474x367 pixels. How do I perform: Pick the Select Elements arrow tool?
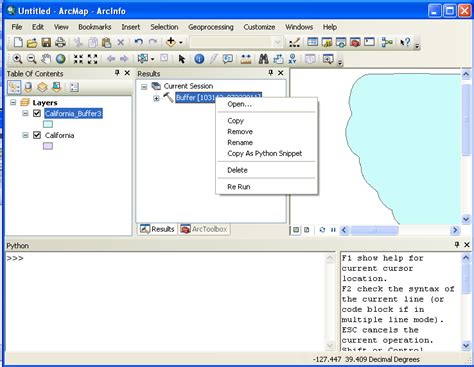click(182, 59)
